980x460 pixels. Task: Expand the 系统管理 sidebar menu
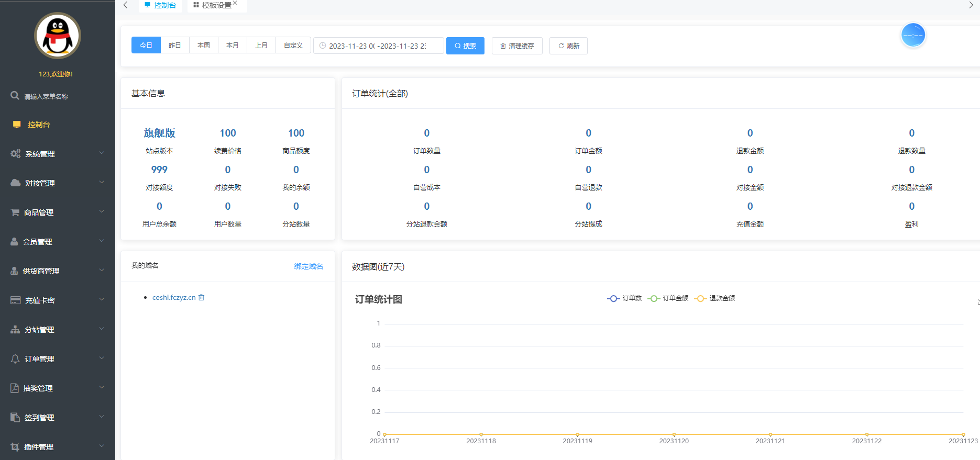(57, 154)
